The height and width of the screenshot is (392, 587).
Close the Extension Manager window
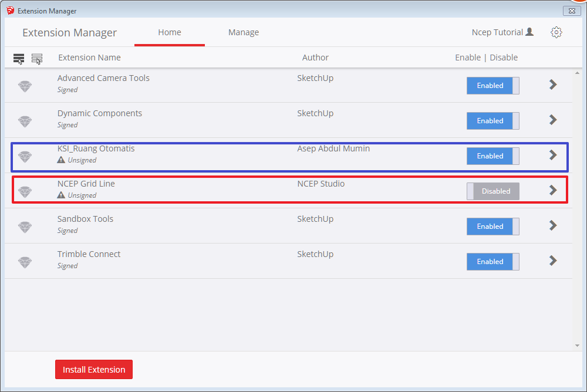(572, 11)
